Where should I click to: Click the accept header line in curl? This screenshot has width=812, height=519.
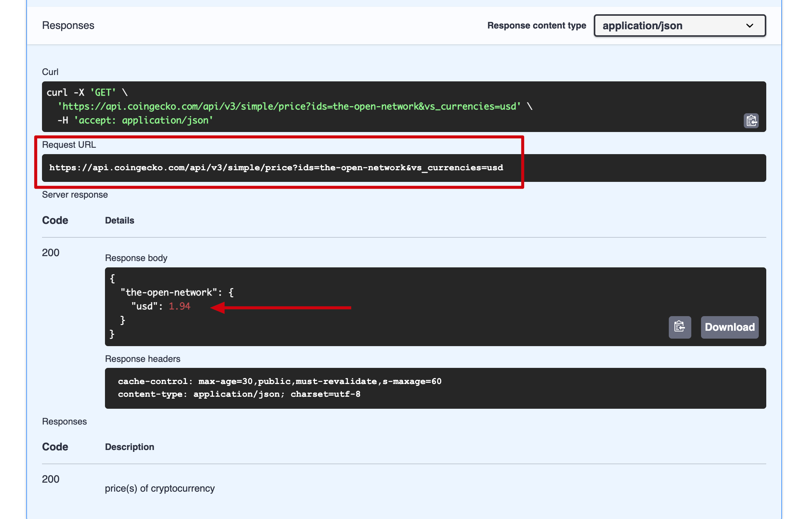[x=135, y=120]
